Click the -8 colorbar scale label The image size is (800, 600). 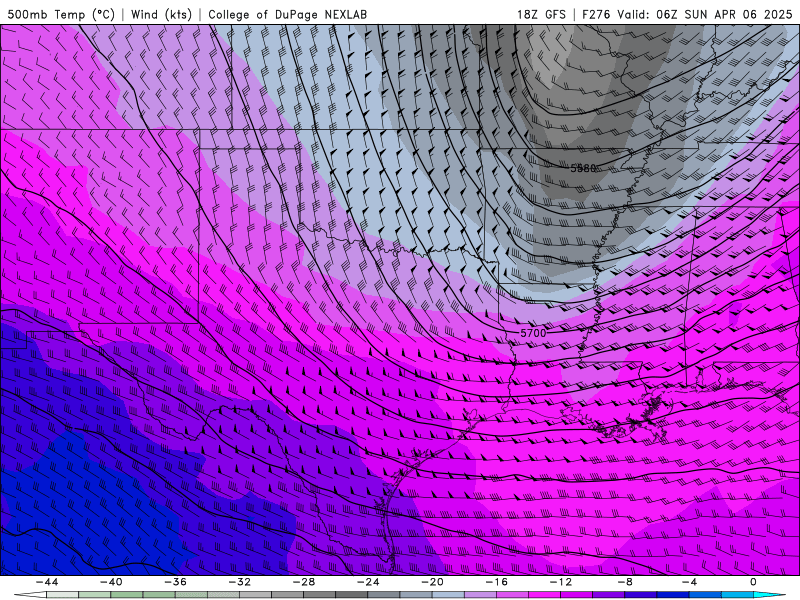click(625, 582)
